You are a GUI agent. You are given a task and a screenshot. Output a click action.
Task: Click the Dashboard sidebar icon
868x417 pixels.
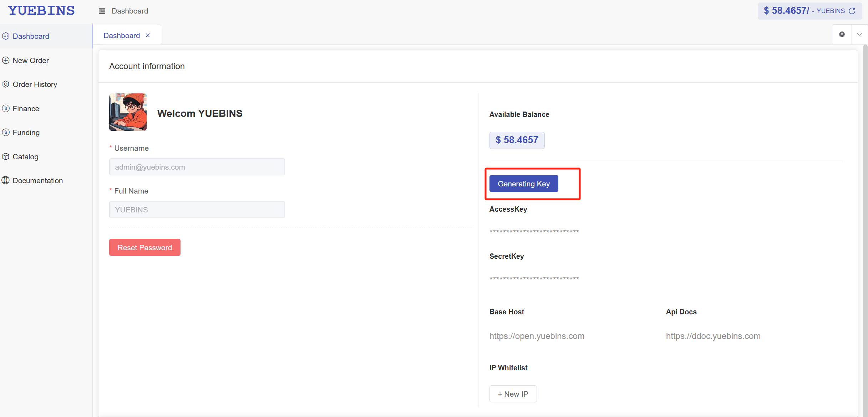(6, 36)
